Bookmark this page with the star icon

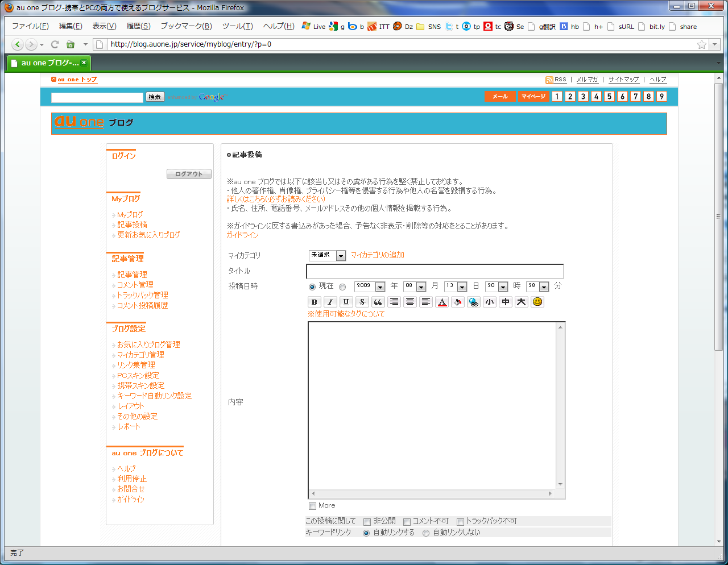pos(702,44)
